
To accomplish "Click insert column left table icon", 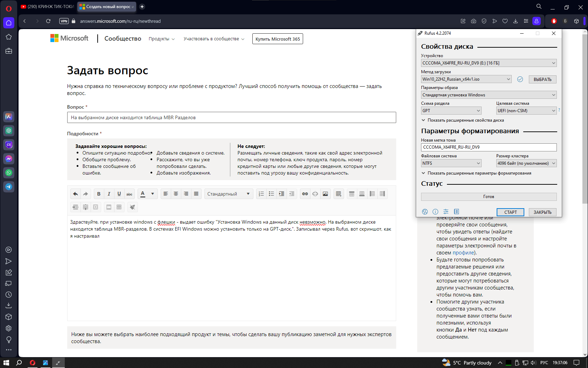I will 372,194.
